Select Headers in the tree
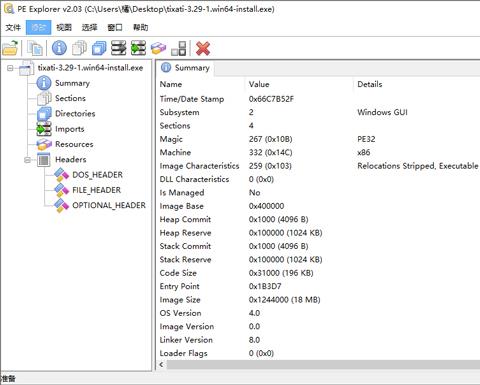 coord(71,160)
